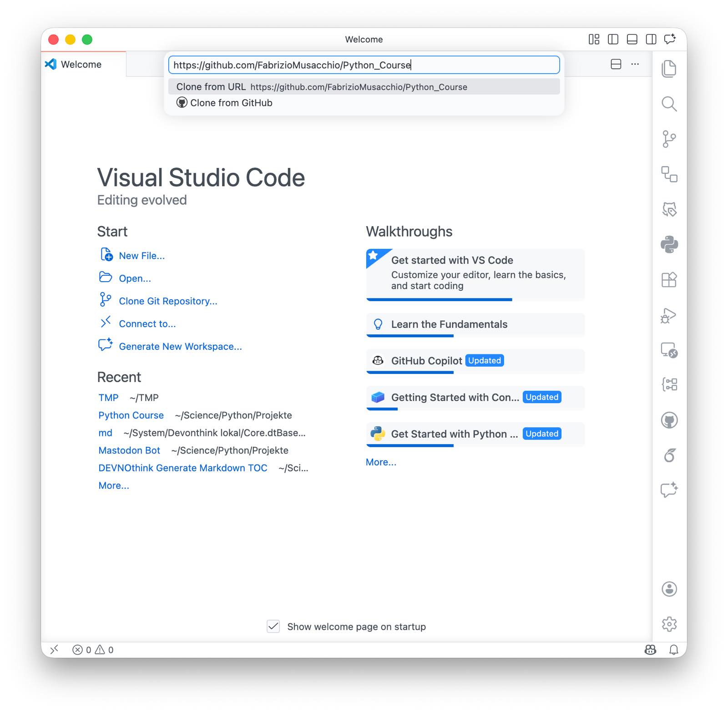Toggle the bottom panel layout button
Image resolution: width=728 pixels, height=712 pixels.
tap(632, 40)
